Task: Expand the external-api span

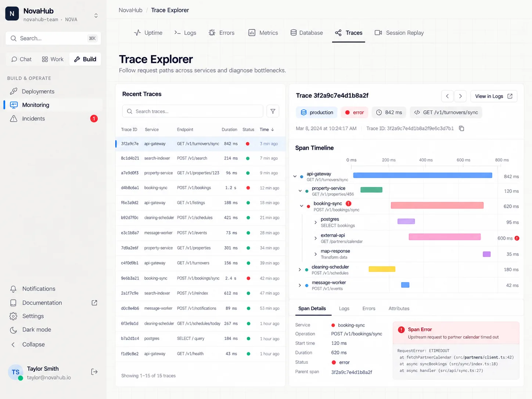Action: pos(316,238)
